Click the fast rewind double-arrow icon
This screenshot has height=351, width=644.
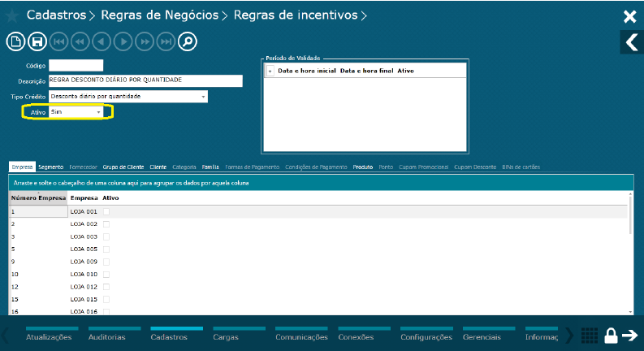80,41
